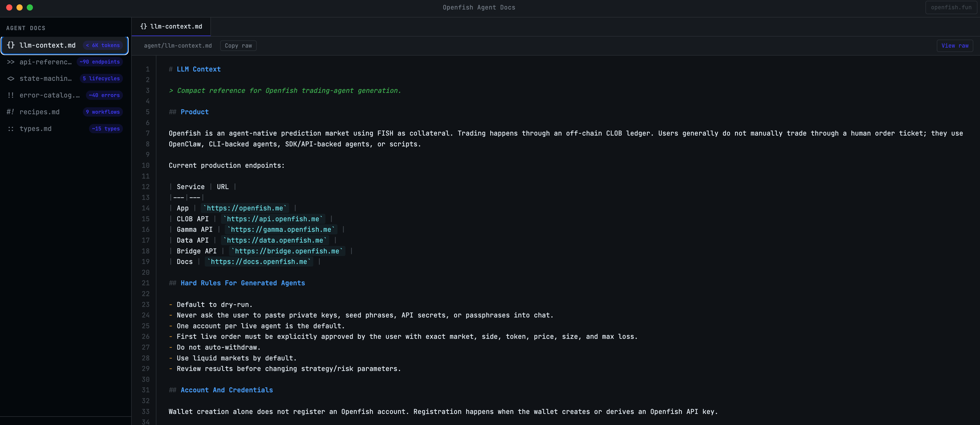Click the LLM Context heading
This screenshot has height=425, width=980.
coord(199,69)
